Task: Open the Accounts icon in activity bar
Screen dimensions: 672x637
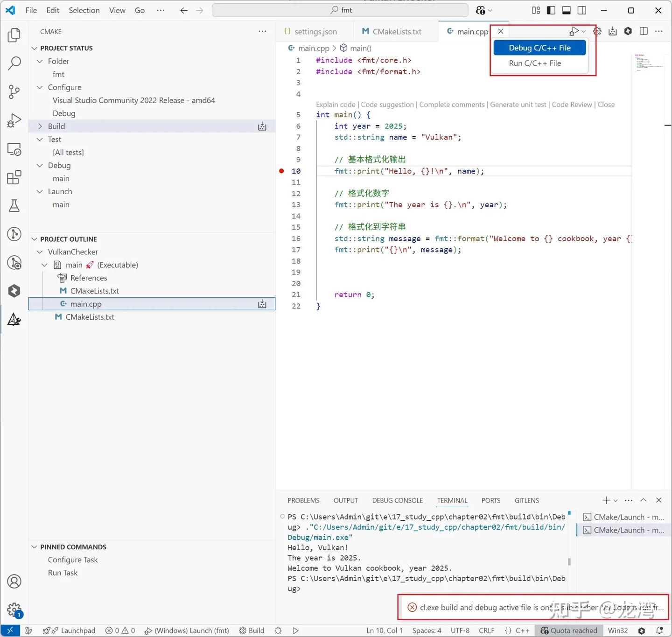Action: click(14, 581)
